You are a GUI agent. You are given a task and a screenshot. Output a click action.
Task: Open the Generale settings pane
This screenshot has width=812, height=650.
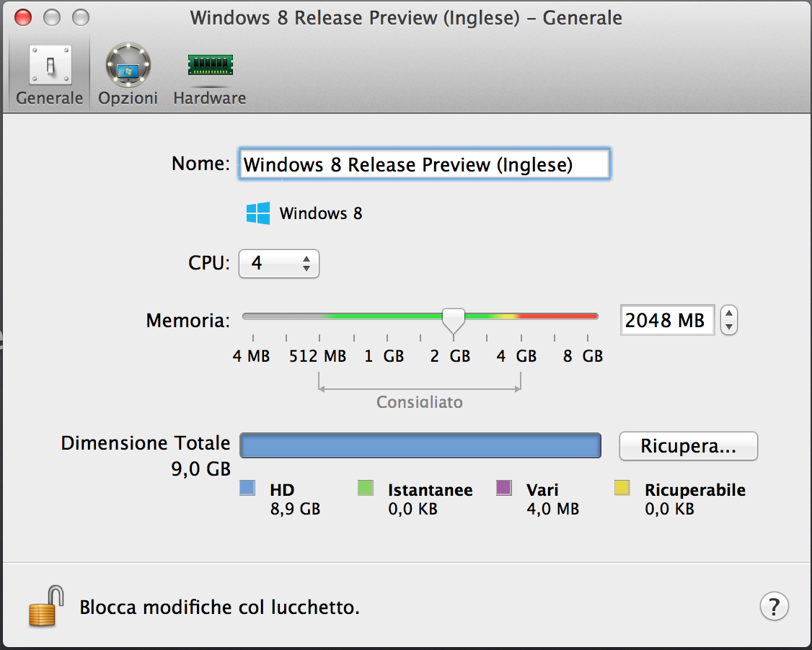(49, 76)
